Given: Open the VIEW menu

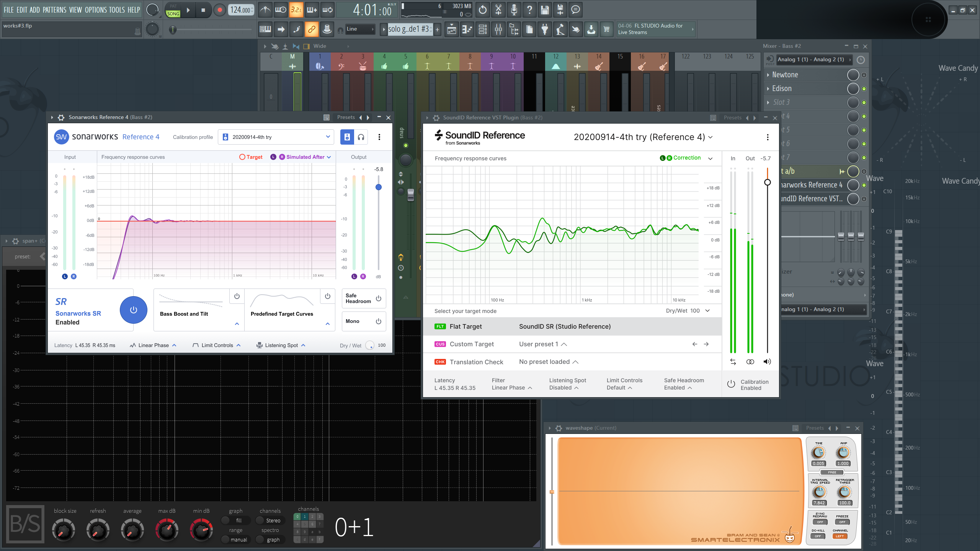Looking at the screenshot, I should [x=75, y=10].
